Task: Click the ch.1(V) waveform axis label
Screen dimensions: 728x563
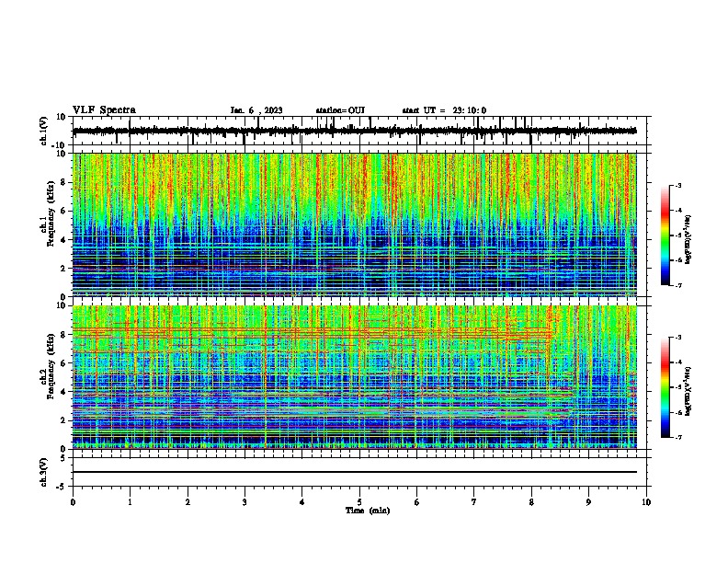Action: 44,131
